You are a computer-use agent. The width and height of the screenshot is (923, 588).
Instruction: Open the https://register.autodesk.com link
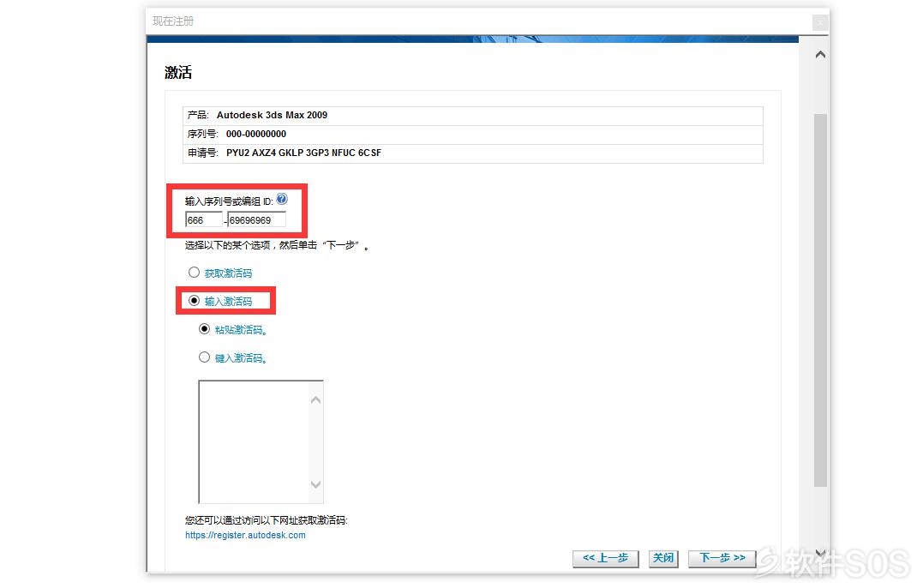245,535
